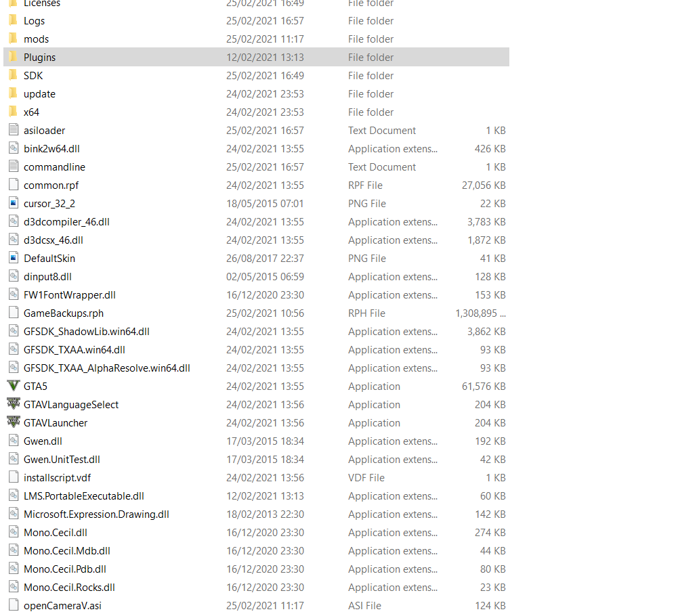
Task: Click the openCameraV.asi file icon
Action: 14,604
